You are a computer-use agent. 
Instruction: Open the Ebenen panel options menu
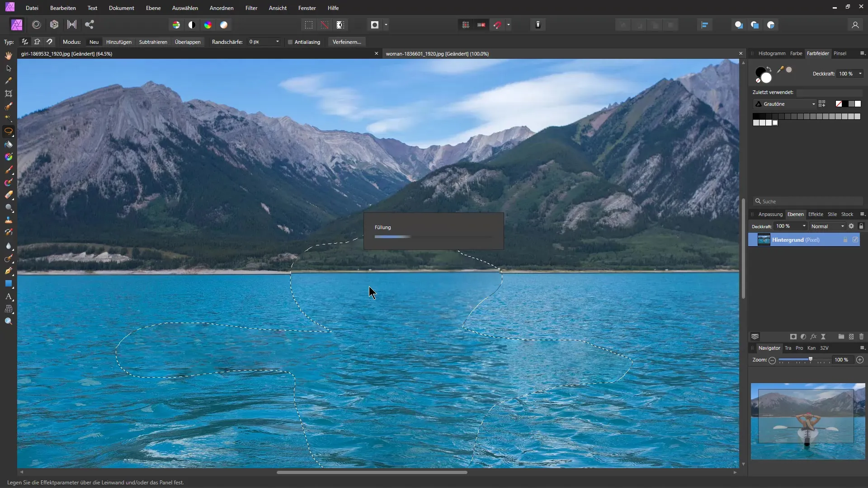(x=862, y=214)
